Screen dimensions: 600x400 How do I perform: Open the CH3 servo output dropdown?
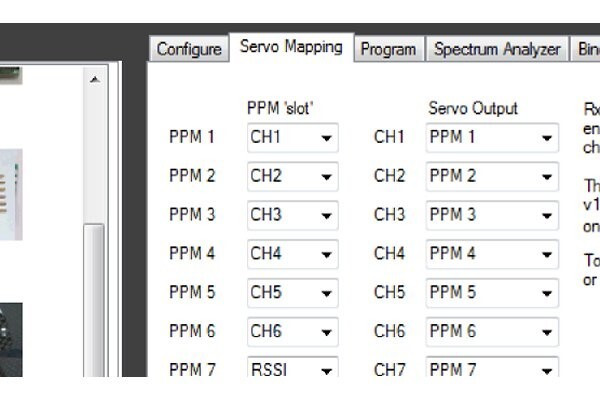[x=492, y=215]
